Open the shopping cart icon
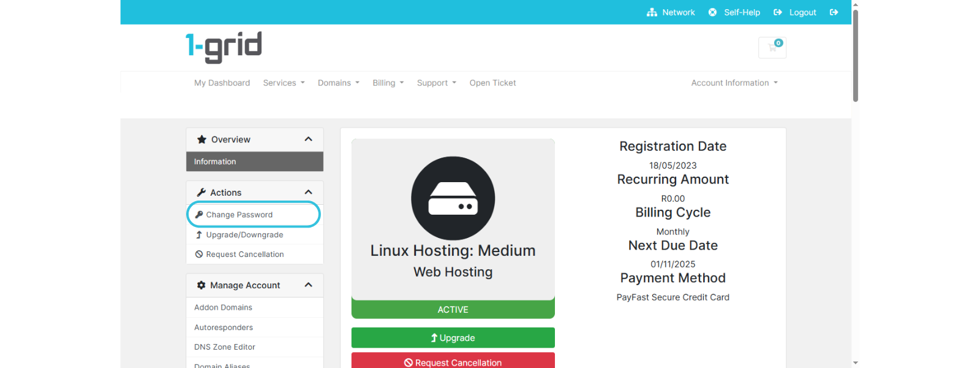Viewport: 980px width, 368px height. (772, 48)
